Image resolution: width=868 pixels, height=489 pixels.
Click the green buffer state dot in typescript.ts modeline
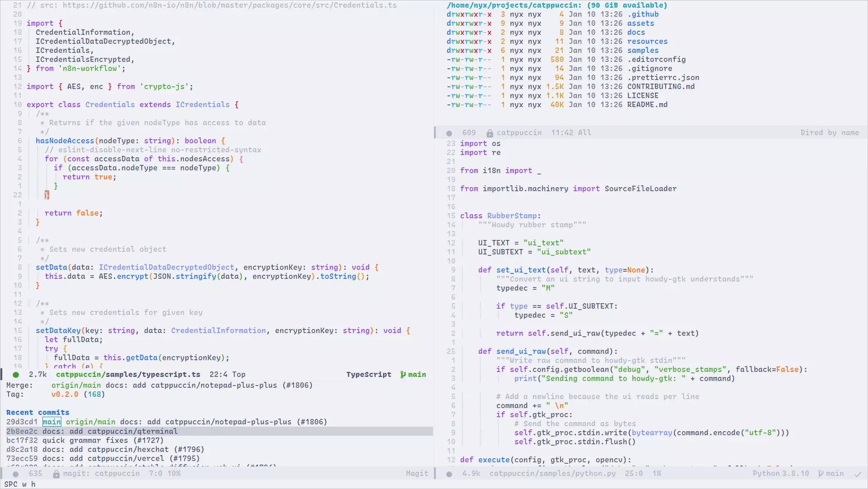click(x=16, y=375)
